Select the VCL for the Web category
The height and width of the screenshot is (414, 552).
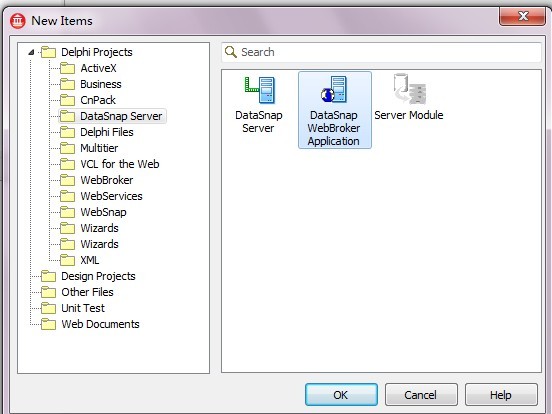120,164
